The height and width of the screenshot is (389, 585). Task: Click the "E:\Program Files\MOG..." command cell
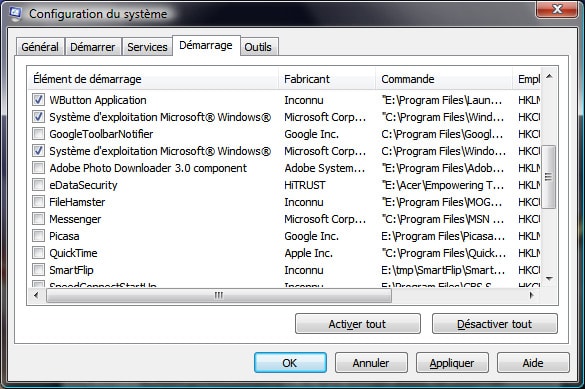click(x=441, y=202)
